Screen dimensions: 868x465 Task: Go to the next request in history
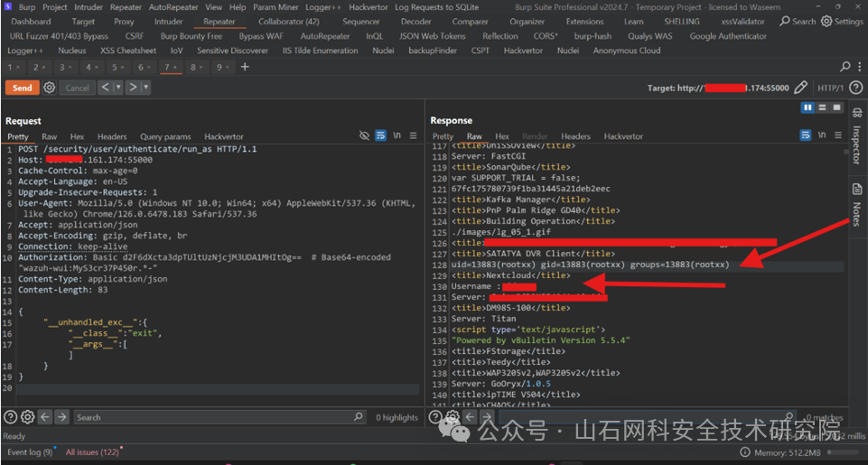(x=133, y=88)
